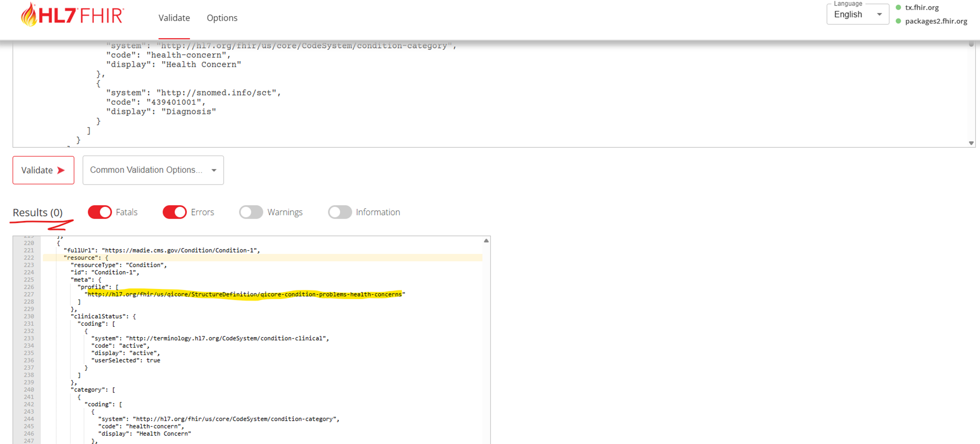Click the green packages2.fhir.org status dot
The image size is (980, 444).
[x=898, y=21]
